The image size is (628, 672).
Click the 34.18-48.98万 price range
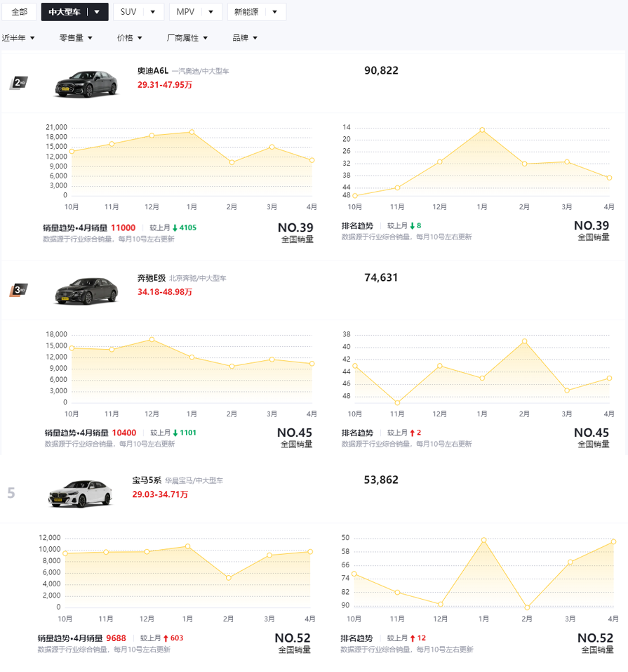tap(164, 292)
